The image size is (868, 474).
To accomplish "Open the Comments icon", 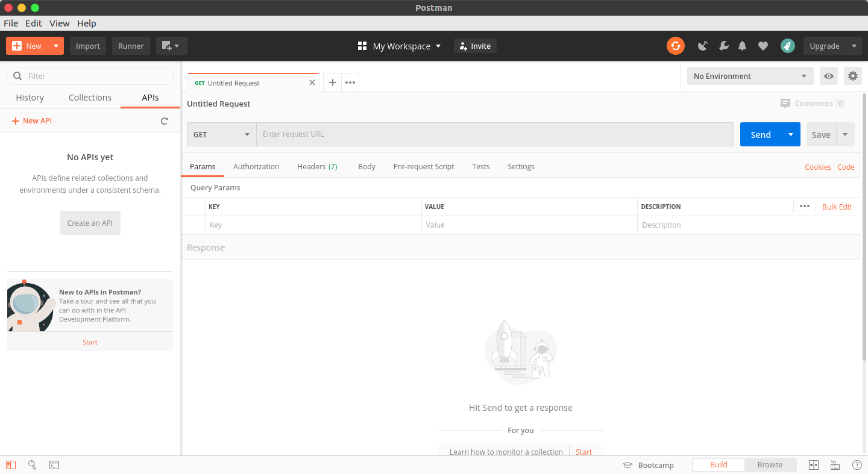I will (785, 103).
